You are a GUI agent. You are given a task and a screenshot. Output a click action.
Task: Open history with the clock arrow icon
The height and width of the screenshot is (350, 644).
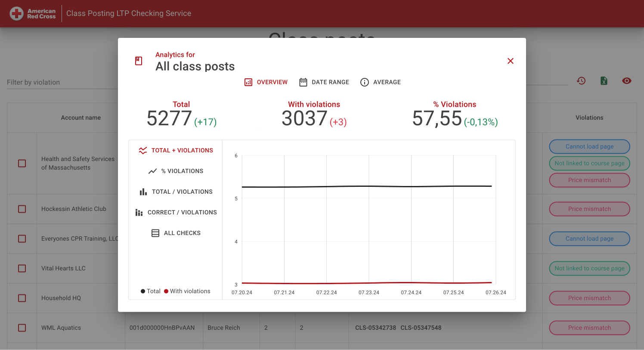(581, 81)
